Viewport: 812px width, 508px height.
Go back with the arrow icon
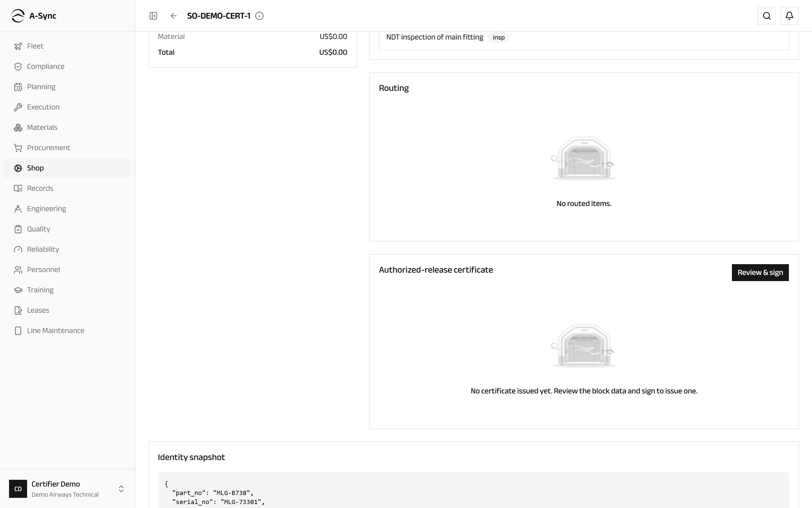pyautogui.click(x=173, y=16)
